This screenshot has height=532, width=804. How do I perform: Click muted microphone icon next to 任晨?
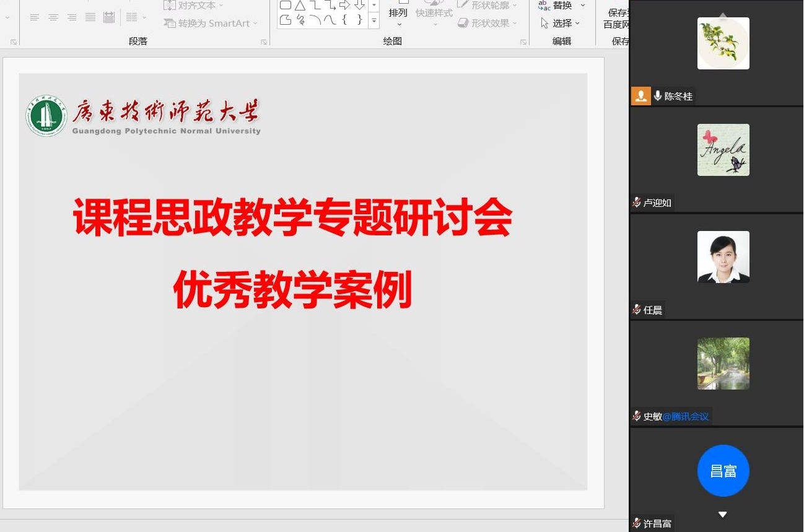(636, 310)
